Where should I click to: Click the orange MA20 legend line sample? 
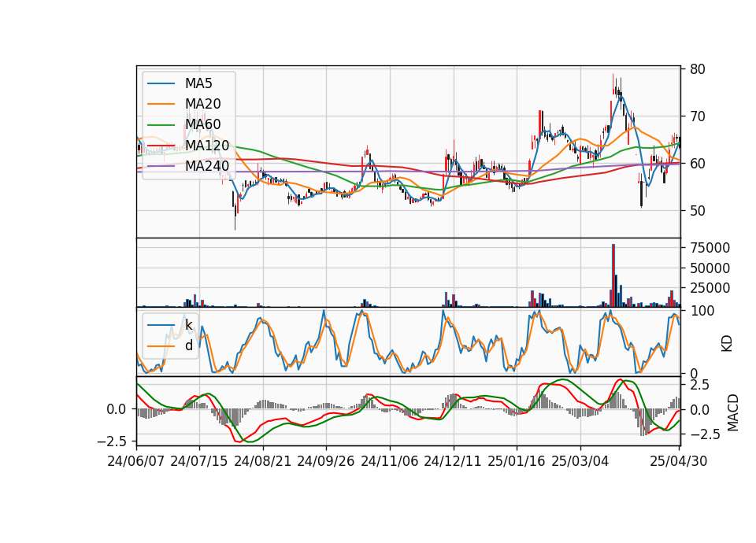161,104
